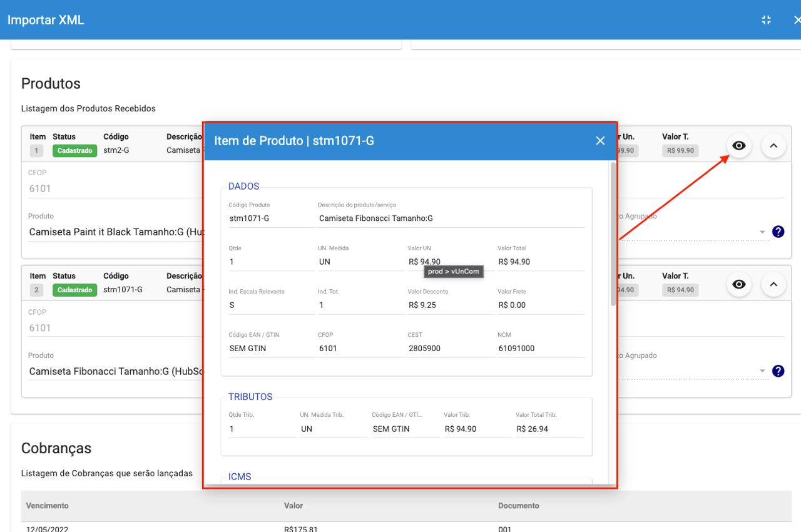Click the Valor Desconto field R$ 9.25
This screenshot has width=801, height=532.
[x=451, y=305]
